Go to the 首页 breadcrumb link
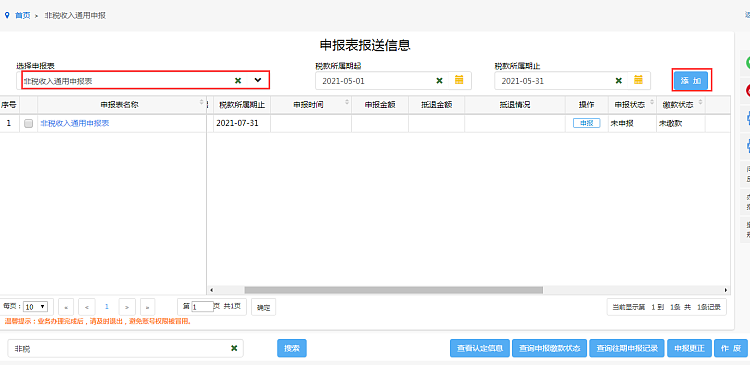 pyautogui.click(x=22, y=15)
